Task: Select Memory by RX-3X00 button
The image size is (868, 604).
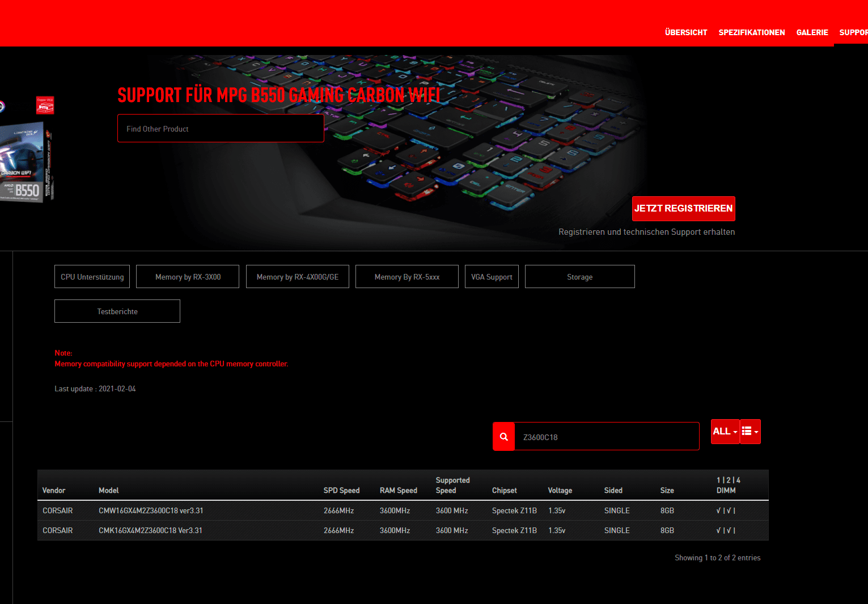Action: point(188,277)
